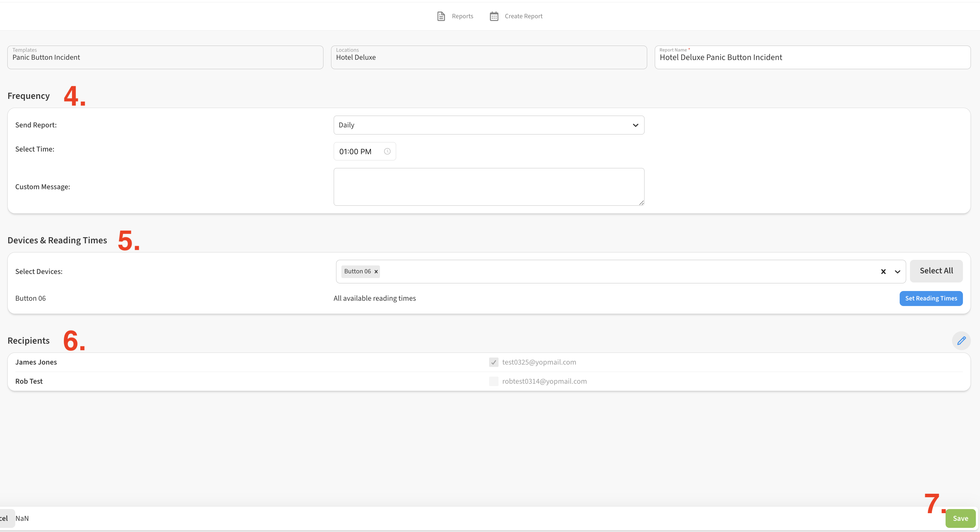980x532 pixels.
Task: Click the Select All button
Action: point(936,271)
